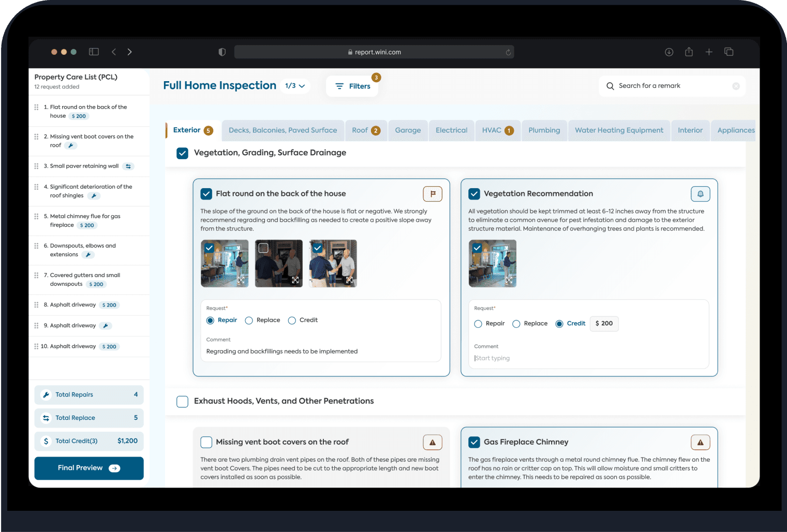Image resolution: width=787 pixels, height=532 pixels.
Task: Expand second Flat round photo thumbnail
Action: tap(295, 280)
